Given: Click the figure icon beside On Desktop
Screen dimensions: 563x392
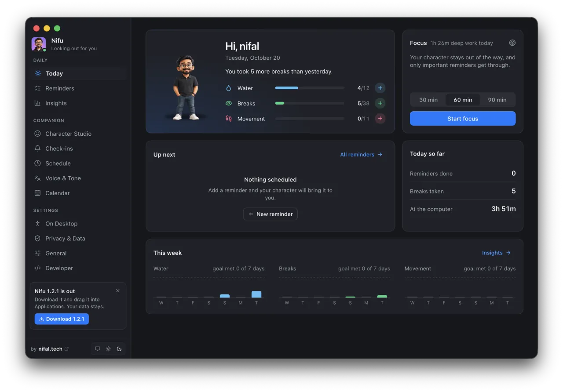Looking at the screenshot, I should [x=37, y=224].
